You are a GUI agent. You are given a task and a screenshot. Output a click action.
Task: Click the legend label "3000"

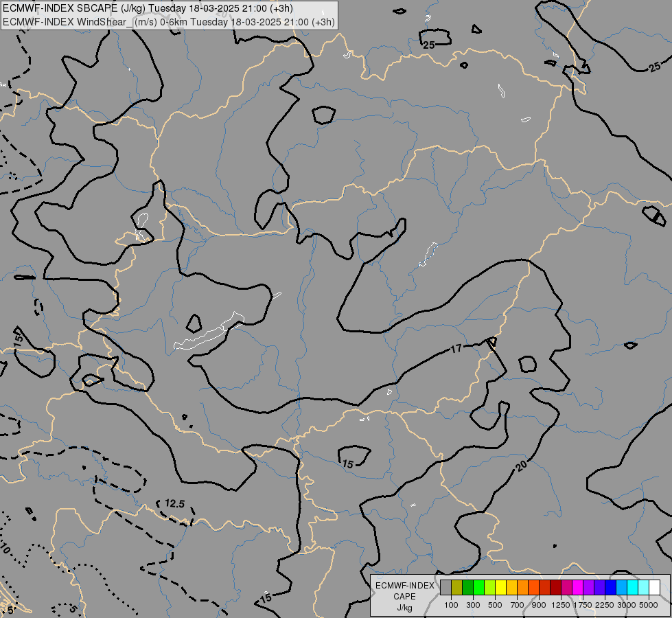[627, 605]
